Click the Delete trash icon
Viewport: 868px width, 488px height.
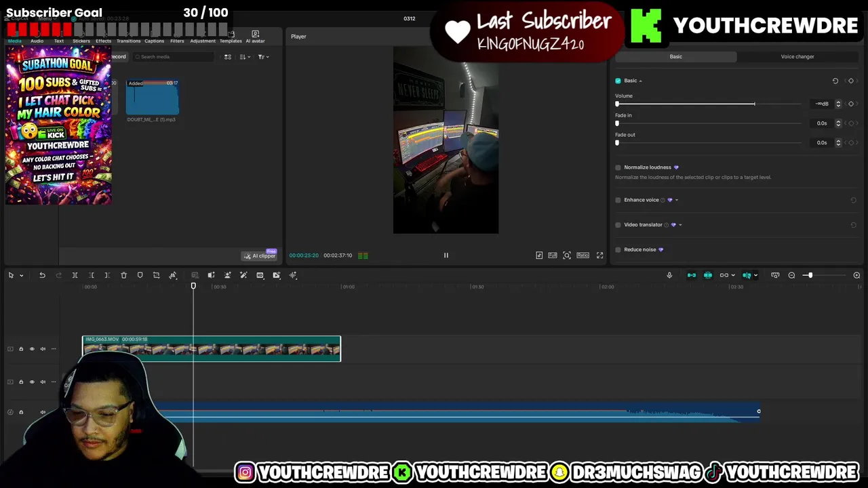pos(123,275)
